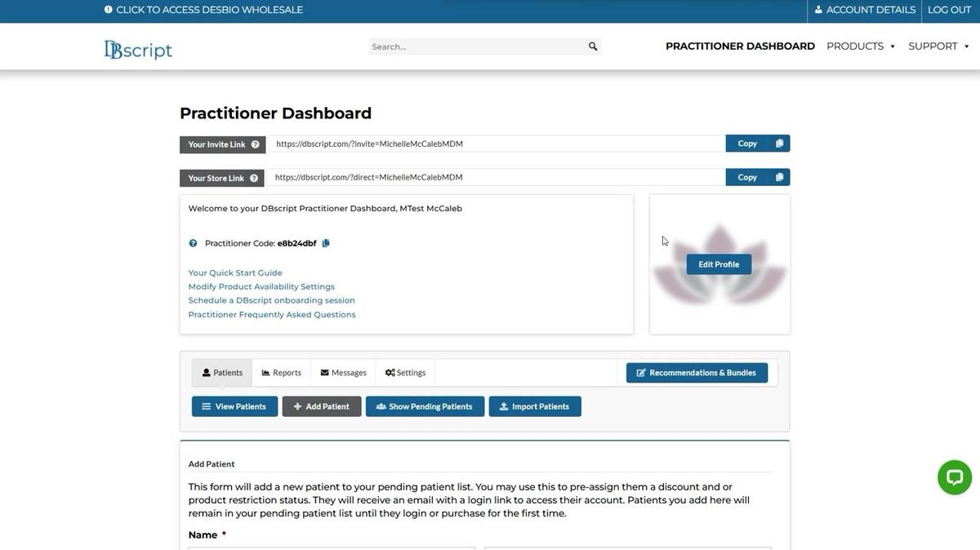This screenshot has width=980, height=550.
Task: Click the invite link URL field
Action: (x=497, y=144)
